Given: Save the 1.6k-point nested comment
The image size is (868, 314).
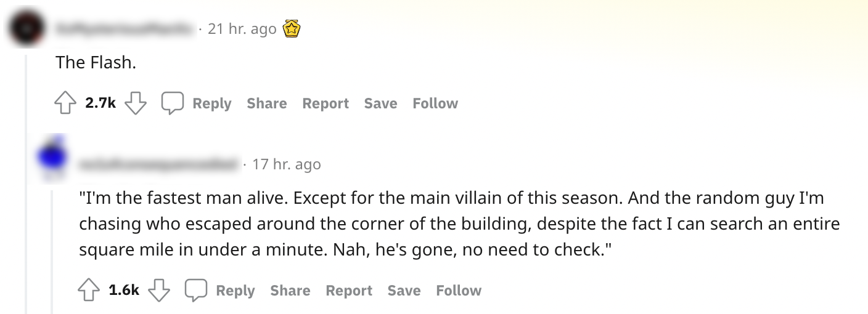Looking at the screenshot, I should click(x=404, y=291).
